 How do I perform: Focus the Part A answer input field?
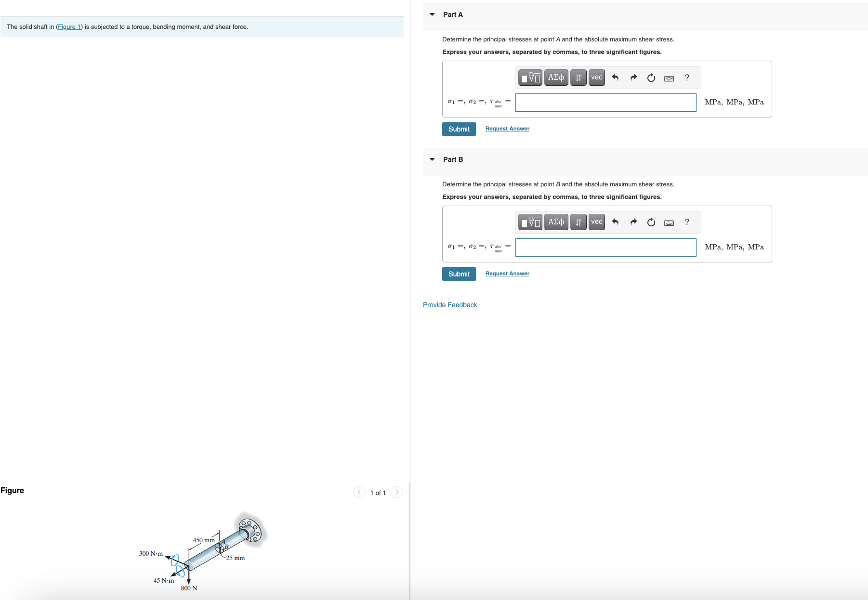click(x=605, y=103)
